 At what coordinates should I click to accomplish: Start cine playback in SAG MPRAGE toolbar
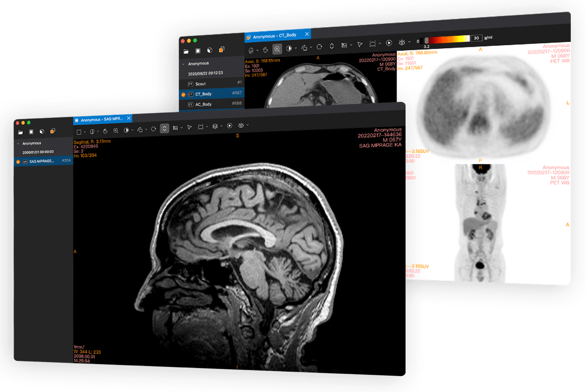[230, 126]
